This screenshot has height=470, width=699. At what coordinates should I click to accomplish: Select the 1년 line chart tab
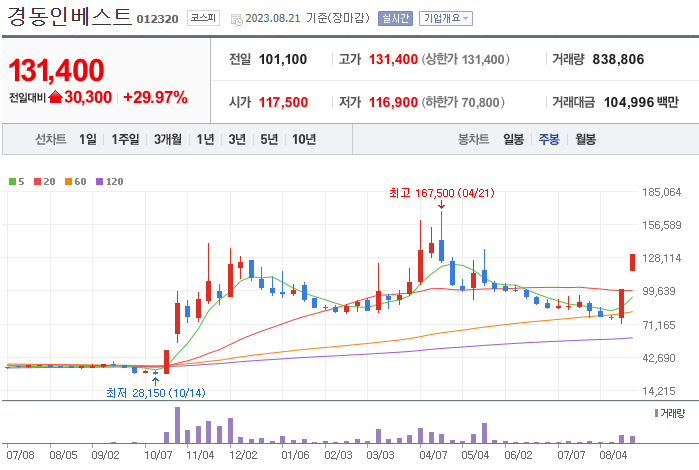[206, 139]
